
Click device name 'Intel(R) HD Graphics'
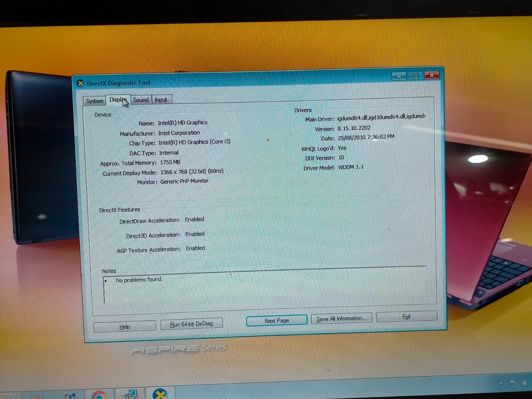coord(183,123)
